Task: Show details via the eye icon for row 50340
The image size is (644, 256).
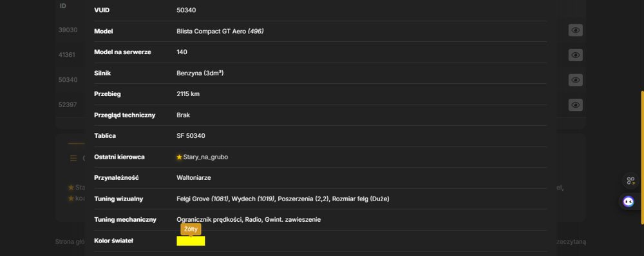Action: [x=575, y=80]
